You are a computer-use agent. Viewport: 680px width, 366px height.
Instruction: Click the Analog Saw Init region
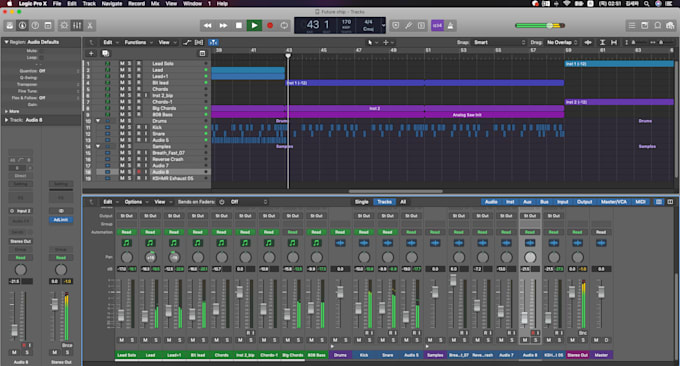[x=494, y=115]
